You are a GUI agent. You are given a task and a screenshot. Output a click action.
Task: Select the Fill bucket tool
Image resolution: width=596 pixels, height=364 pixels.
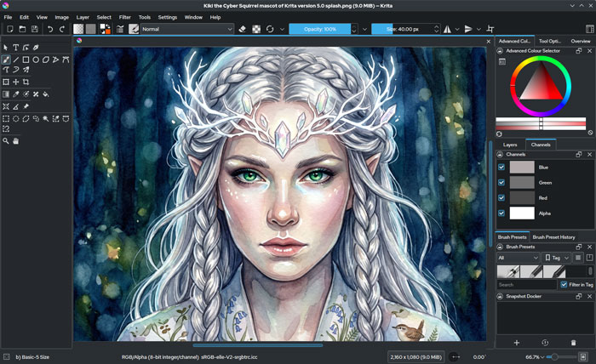tap(46, 94)
